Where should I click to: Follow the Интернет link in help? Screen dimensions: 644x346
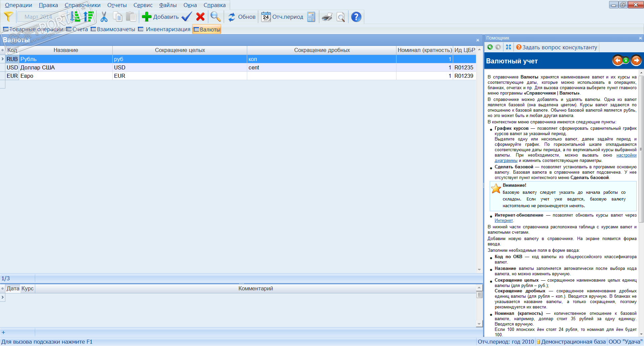tap(504, 220)
